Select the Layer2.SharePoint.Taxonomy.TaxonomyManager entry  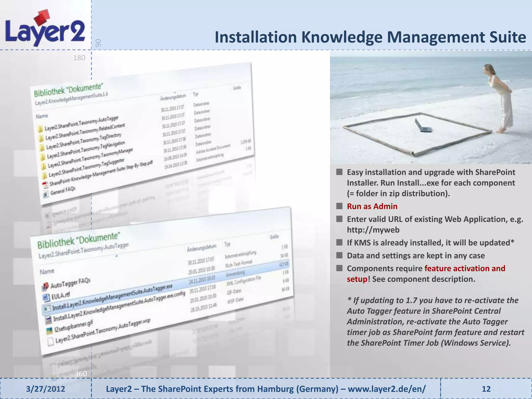tap(90, 158)
